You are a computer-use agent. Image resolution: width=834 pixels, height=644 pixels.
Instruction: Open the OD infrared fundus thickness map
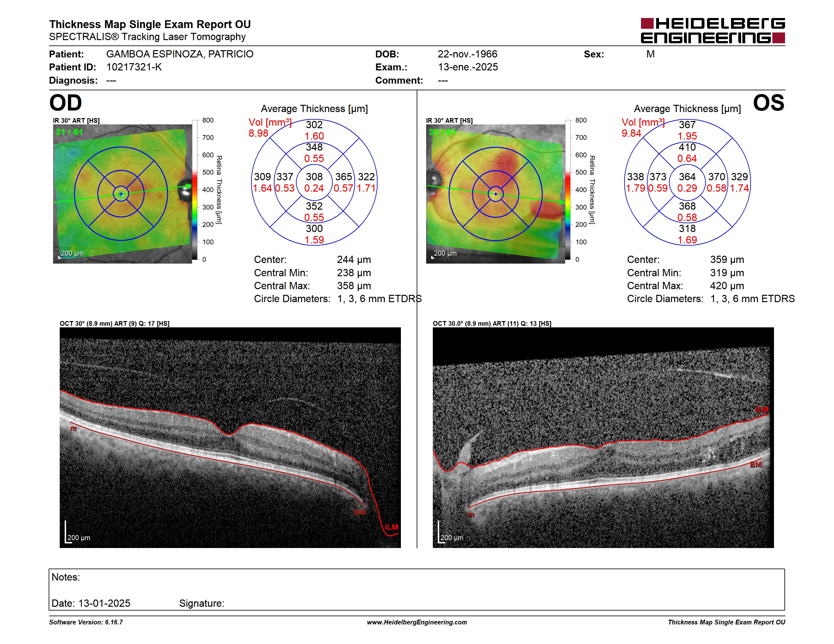[122, 194]
